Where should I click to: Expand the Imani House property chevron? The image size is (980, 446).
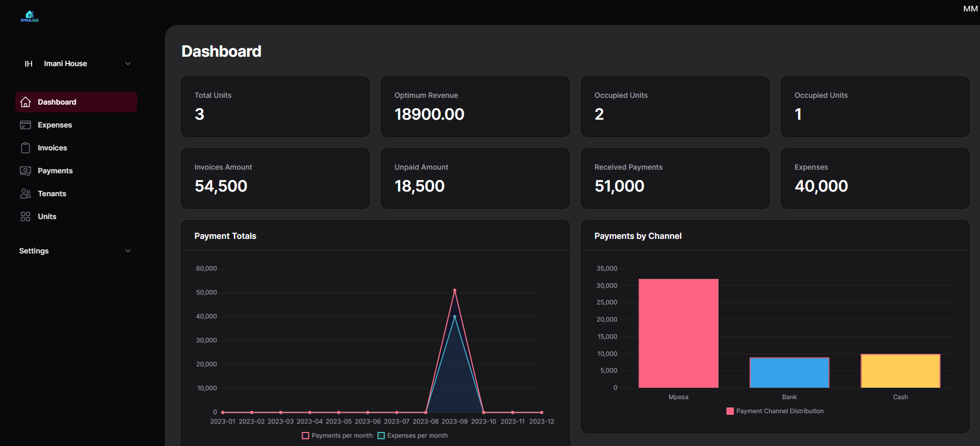(128, 63)
